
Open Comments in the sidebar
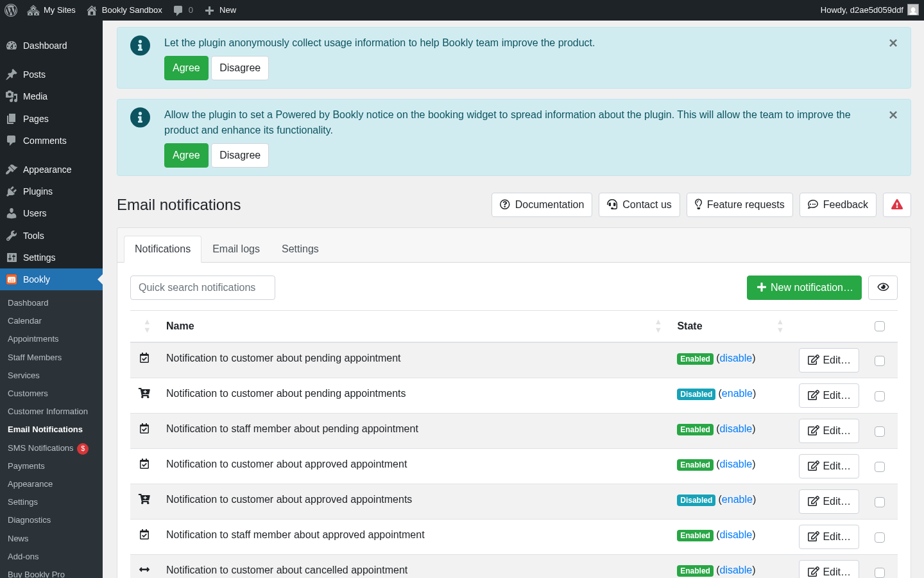pos(51,141)
